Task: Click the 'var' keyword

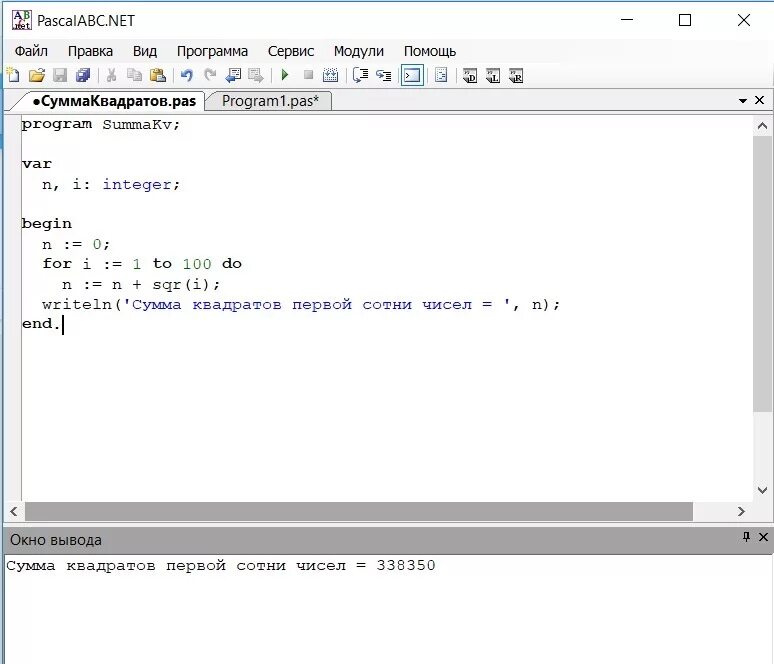Action: click(37, 164)
